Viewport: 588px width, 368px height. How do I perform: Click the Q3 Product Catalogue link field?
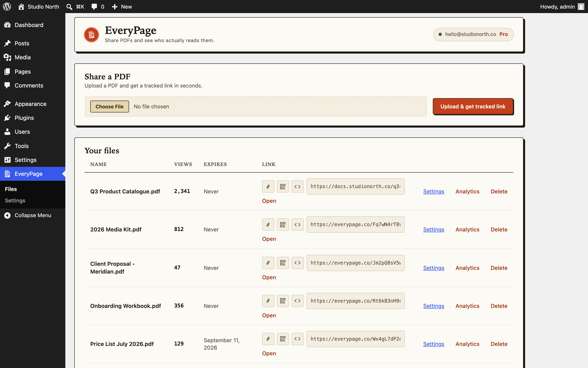click(355, 186)
